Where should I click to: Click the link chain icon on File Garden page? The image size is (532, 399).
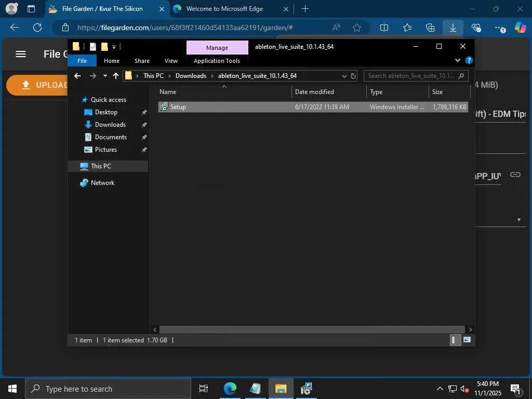coord(515,175)
